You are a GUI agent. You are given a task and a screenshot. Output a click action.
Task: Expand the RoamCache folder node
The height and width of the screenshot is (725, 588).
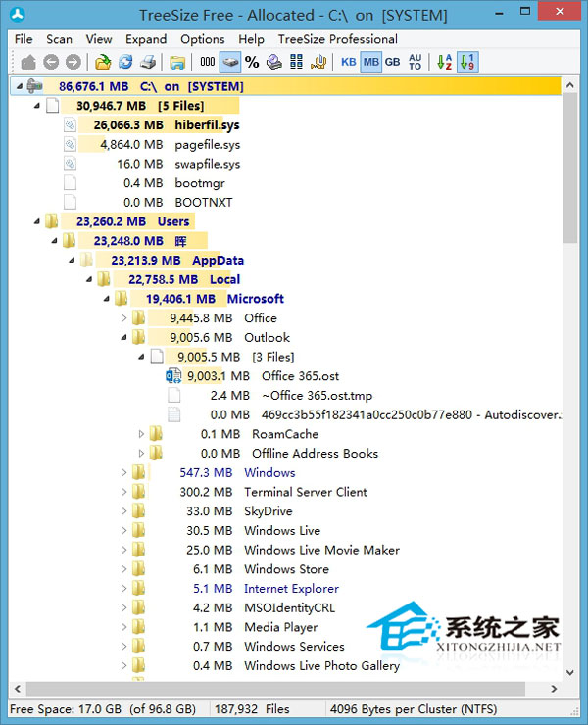141,434
